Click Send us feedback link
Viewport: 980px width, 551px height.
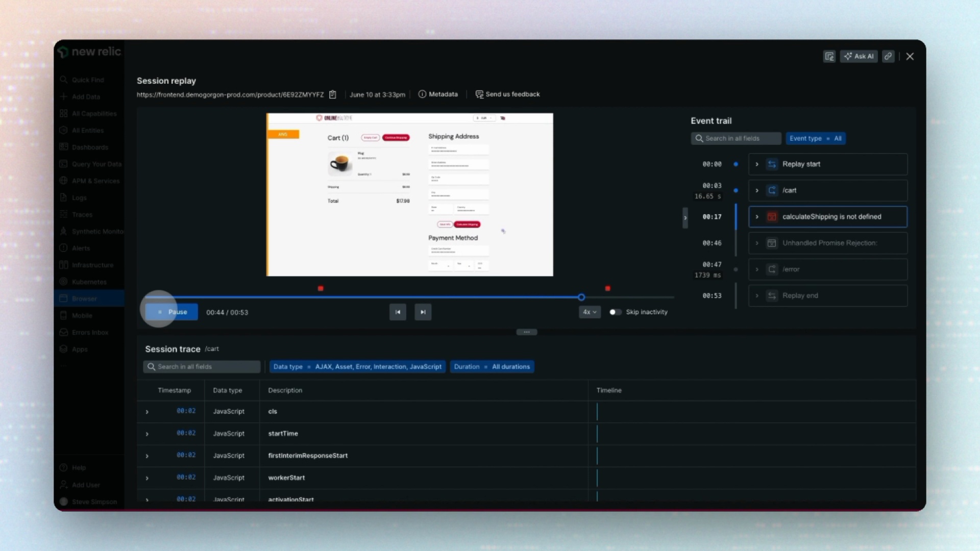pos(507,94)
